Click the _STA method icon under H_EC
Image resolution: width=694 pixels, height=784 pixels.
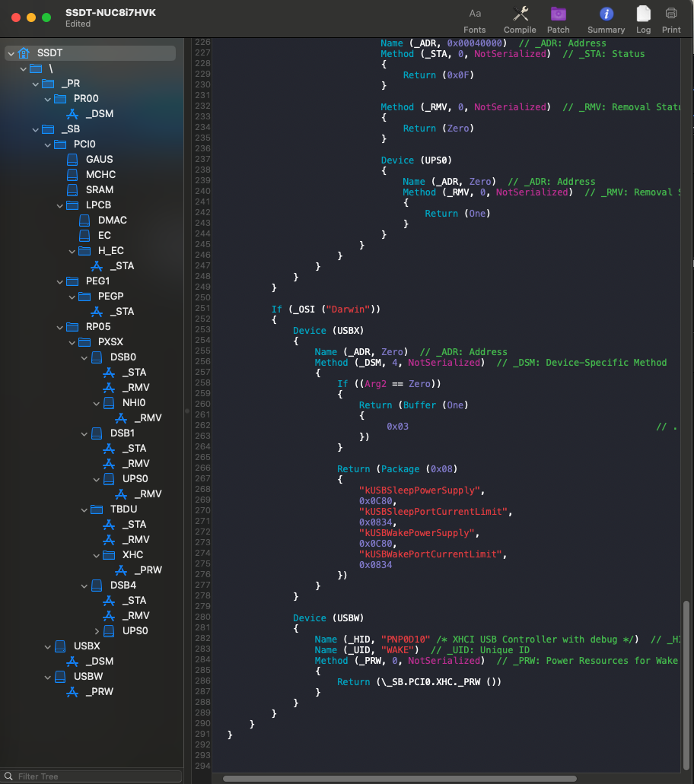click(x=97, y=266)
